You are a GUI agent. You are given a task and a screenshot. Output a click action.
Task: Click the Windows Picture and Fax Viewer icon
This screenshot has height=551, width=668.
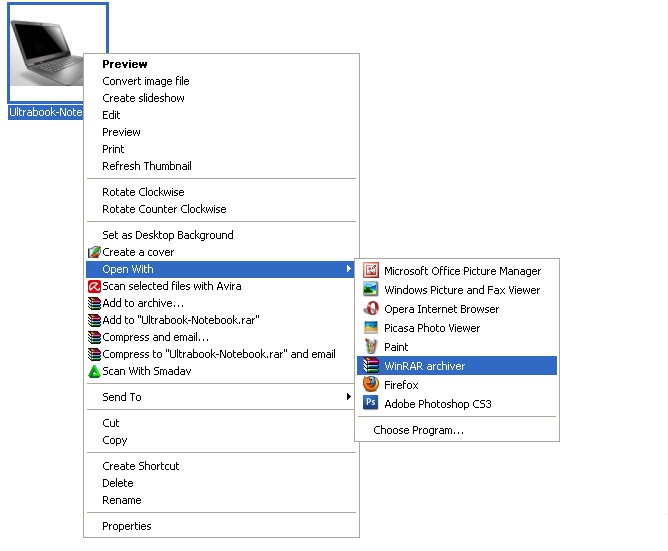(371, 289)
